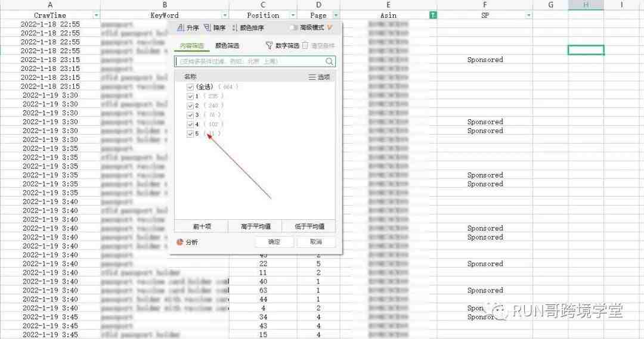Select the Position cell showing 63
This screenshot has height=339, width=644.
(x=264, y=290)
